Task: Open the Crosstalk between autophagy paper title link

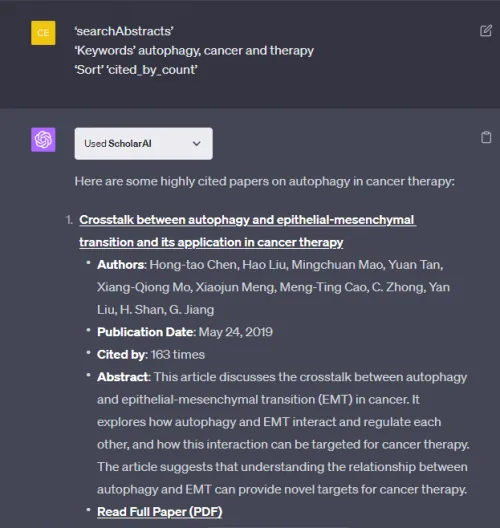Action: click(x=247, y=231)
